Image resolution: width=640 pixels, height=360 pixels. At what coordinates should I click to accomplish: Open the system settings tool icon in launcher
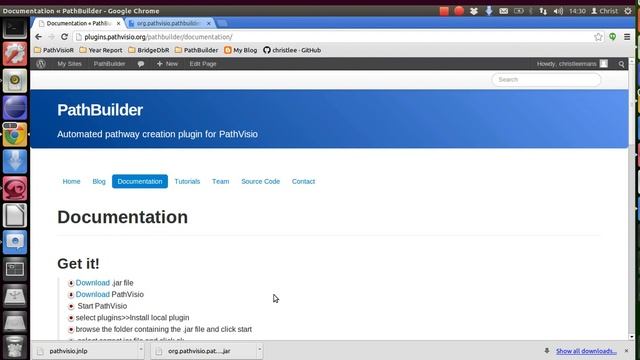15,54
